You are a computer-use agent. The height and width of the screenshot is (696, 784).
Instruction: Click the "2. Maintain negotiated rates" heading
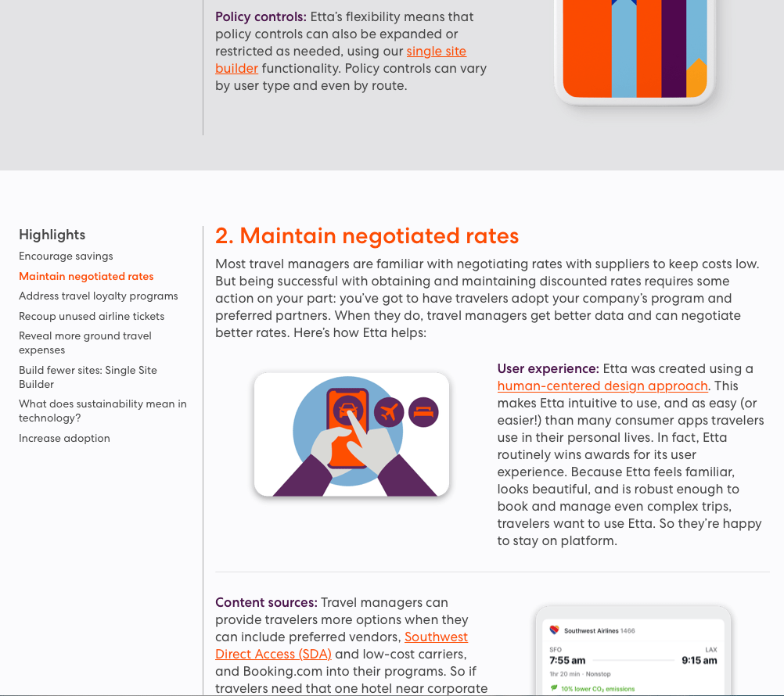367,236
